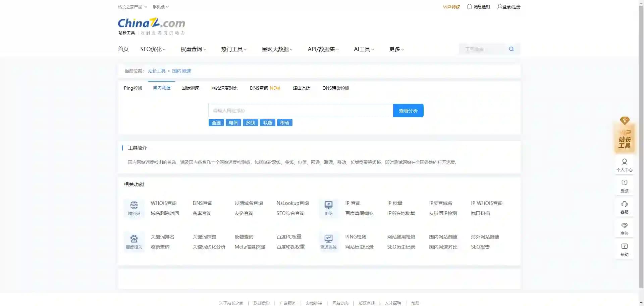Open the 关于站长之家 footer link

231,303
